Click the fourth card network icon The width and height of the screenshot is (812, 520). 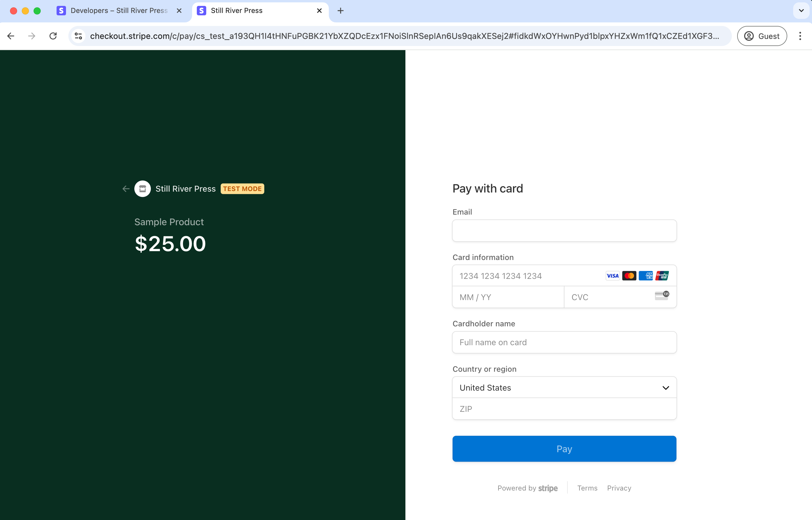click(664, 275)
